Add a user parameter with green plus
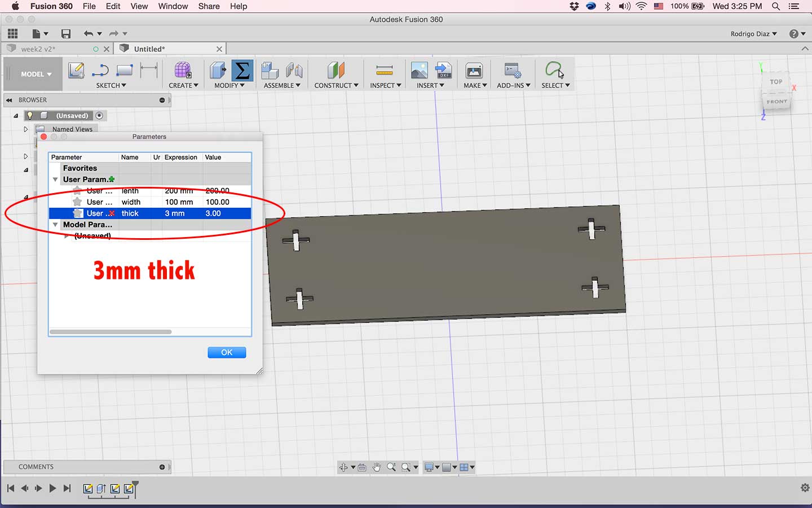The width and height of the screenshot is (812, 508). [112, 179]
